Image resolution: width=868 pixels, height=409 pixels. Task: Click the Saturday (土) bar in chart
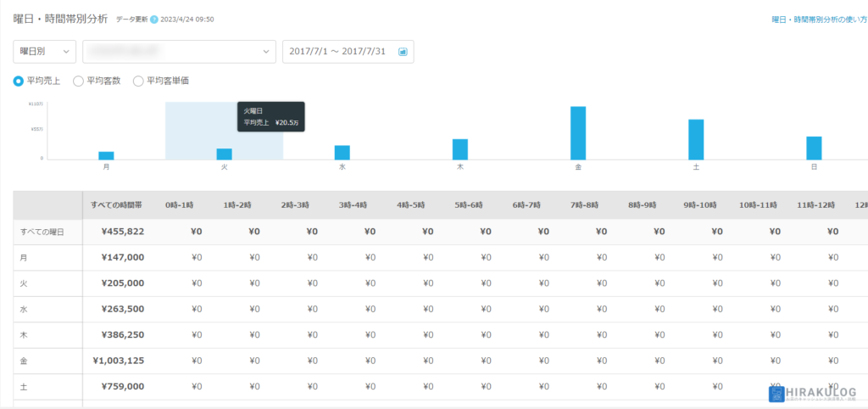click(696, 140)
